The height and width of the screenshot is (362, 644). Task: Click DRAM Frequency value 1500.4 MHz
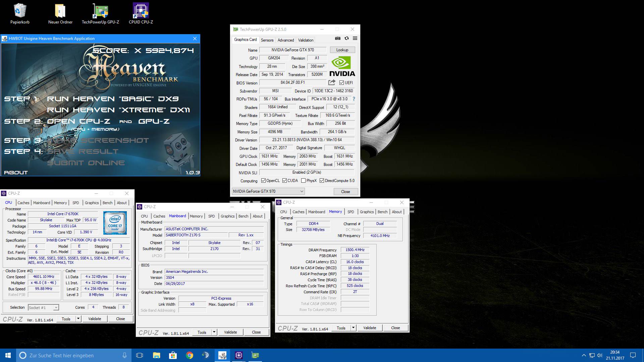point(355,250)
